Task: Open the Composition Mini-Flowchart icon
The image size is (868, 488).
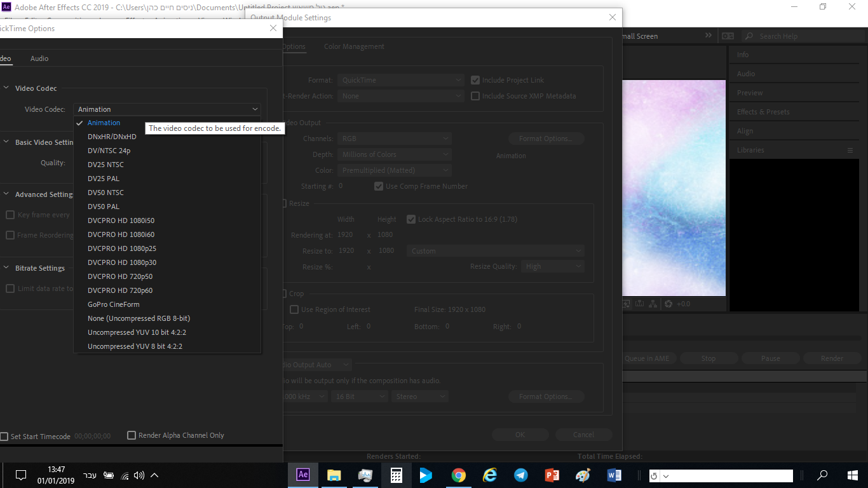Action: [653, 304]
